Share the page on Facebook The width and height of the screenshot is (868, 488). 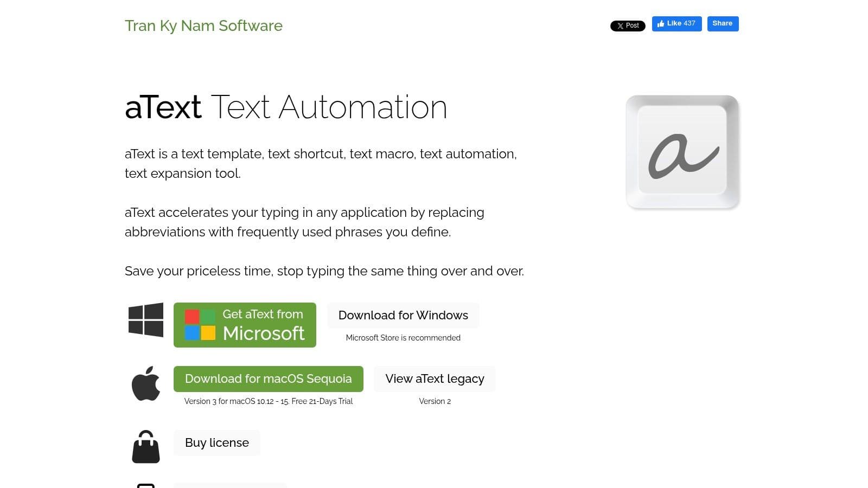pyautogui.click(x=723, y=23)
